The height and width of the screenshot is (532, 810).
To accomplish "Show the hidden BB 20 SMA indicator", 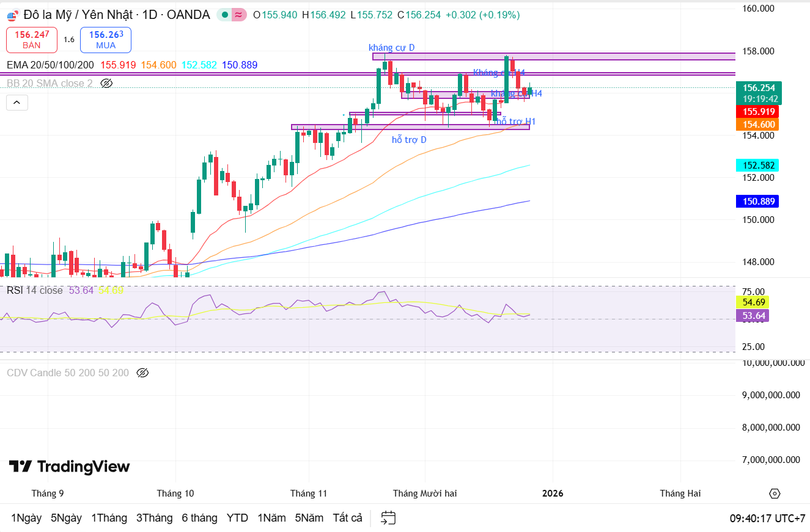I will pos(106,83).
